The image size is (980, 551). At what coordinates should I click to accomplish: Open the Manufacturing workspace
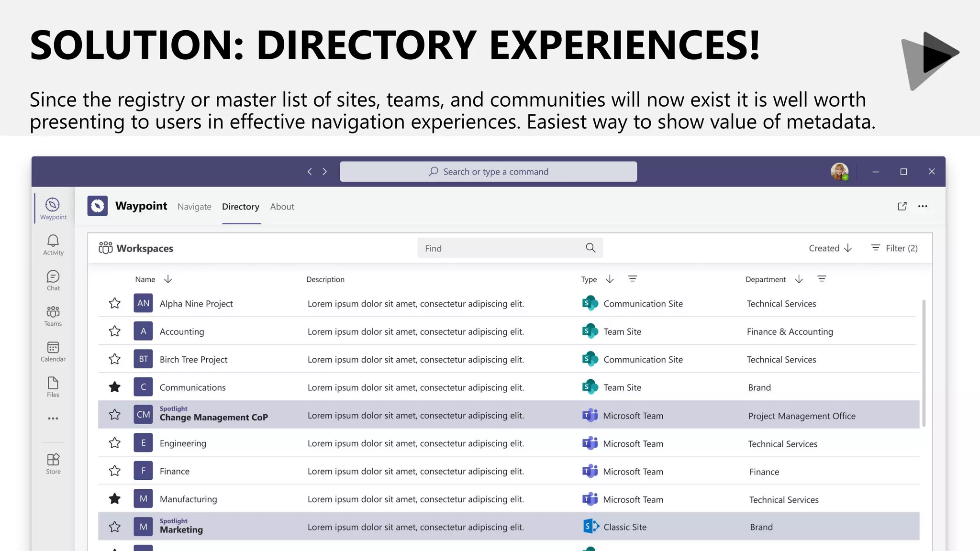tap(188, 499)
